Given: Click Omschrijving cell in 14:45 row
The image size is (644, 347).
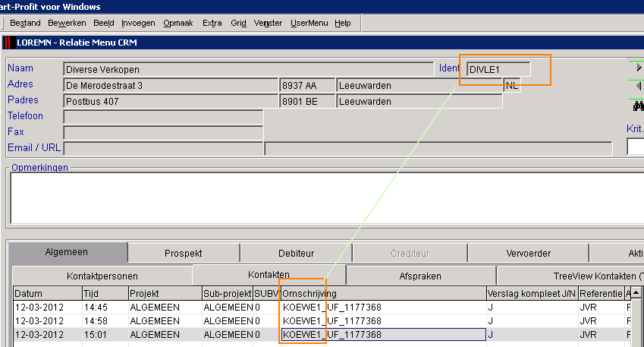Looking at the screenshot, I should tap(384, 307).
